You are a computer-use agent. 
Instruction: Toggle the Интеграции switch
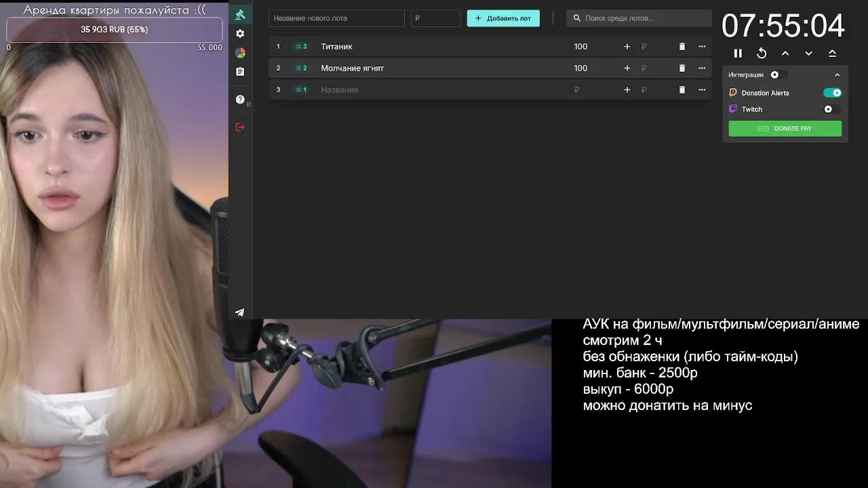(778, 75)
